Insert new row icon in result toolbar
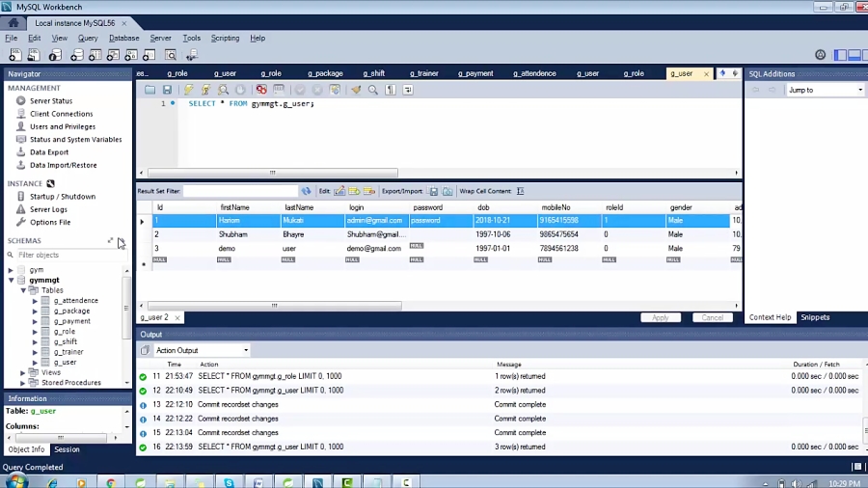Viewport: 868px width, 488px height. click(x=354, y=191)
